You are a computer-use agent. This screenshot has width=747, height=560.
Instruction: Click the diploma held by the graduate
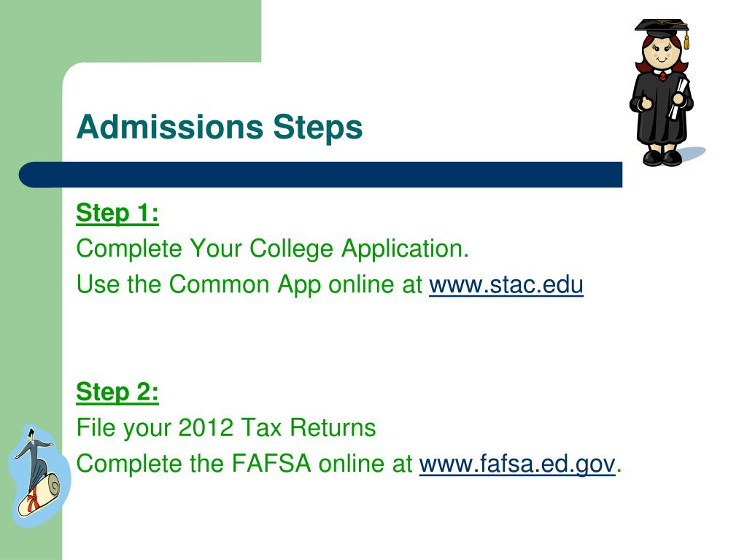(x=678, y=99)
